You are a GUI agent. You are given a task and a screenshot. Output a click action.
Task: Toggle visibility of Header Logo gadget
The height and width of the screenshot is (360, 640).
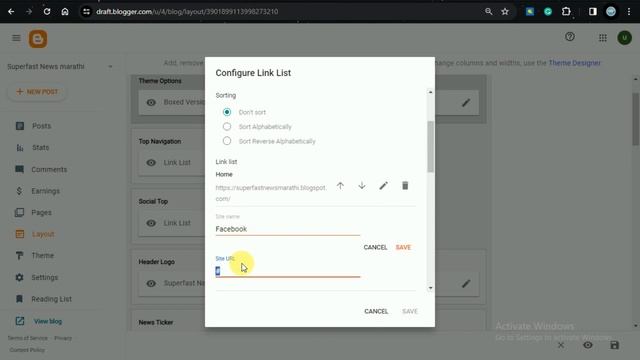click(x=151, y=283)
